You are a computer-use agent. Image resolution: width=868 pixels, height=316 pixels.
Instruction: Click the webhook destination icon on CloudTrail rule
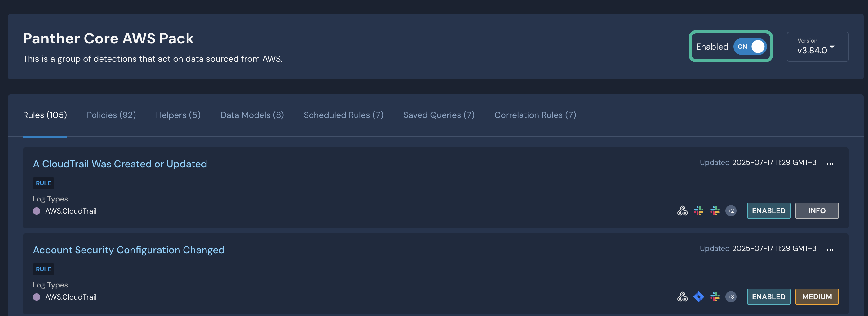683,210
